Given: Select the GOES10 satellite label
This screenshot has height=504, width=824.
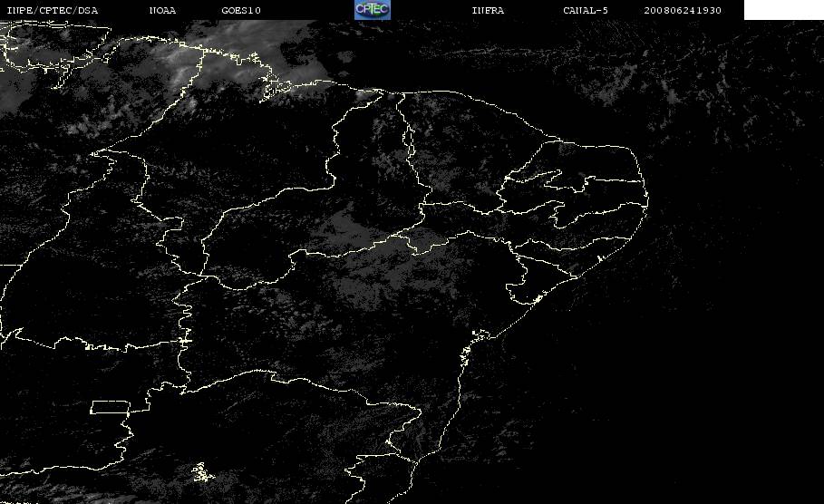Looking at the screenshot, I should [241, 10].
